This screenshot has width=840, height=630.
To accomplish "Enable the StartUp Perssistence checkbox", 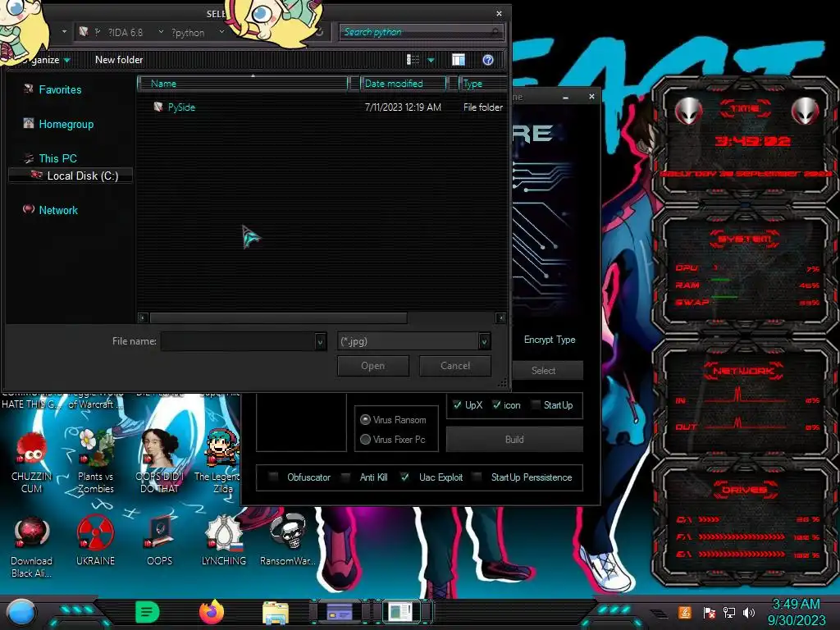I will [477, 477].
